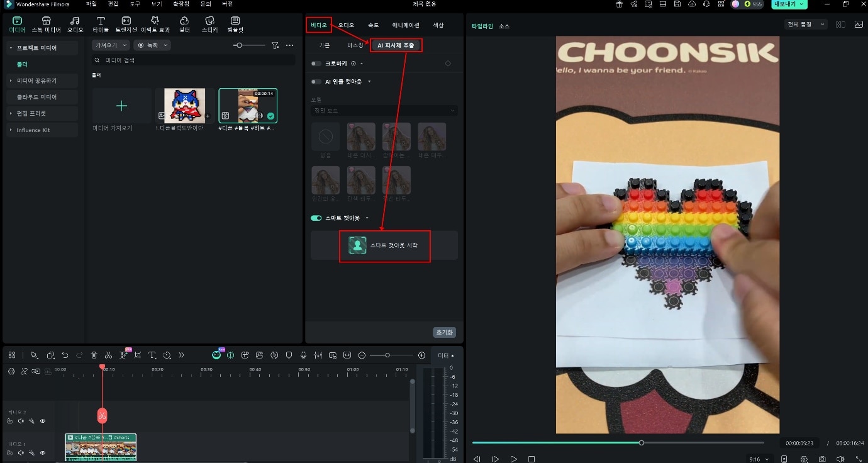
Task: Click the media filter funnel icon
Action: 275,45
